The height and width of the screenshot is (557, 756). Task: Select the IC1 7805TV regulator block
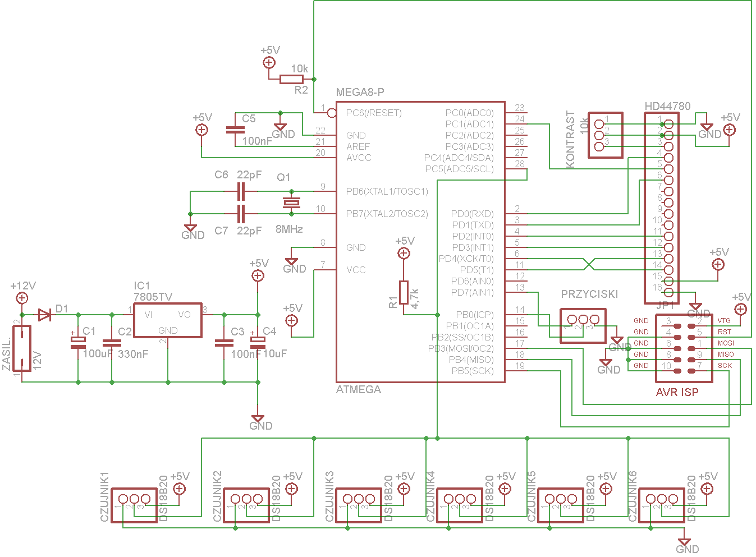(168, 320)
